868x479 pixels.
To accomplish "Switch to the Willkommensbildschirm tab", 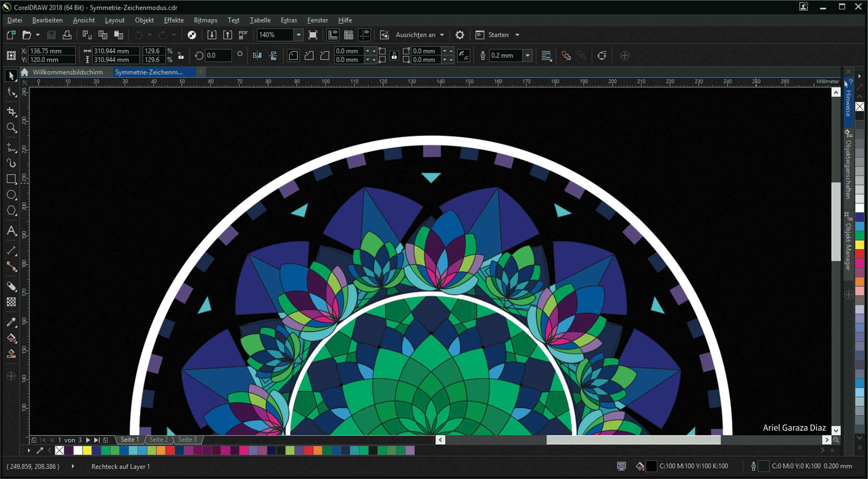I will coord(67,72).
